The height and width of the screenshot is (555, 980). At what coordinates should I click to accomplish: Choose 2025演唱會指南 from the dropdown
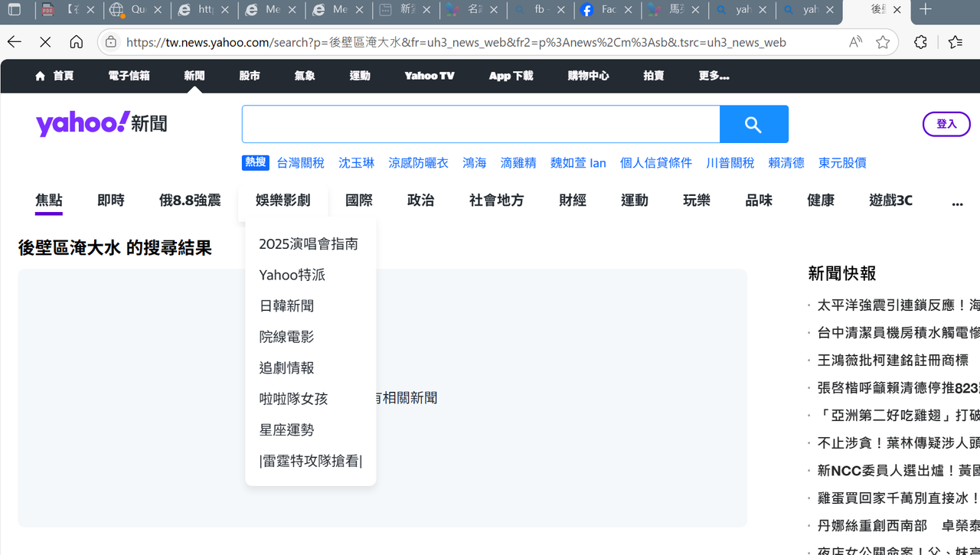click(309, 244)
